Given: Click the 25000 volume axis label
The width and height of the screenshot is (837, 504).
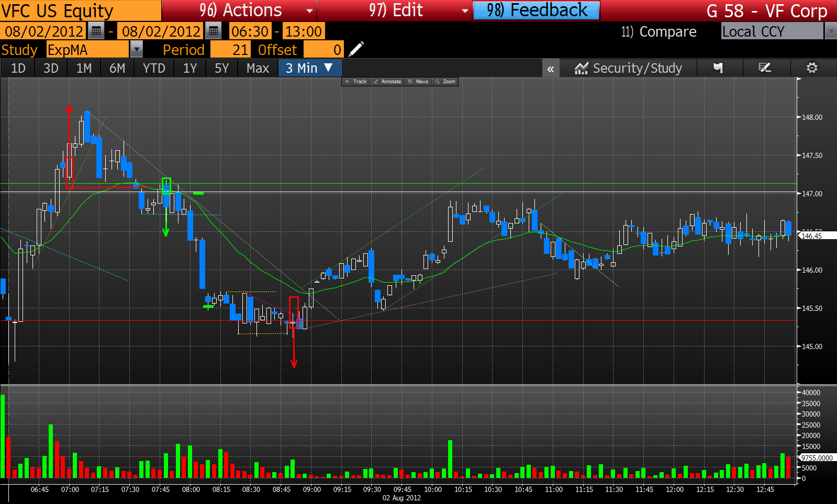Looking at the screenshot, I should point(811,425).
